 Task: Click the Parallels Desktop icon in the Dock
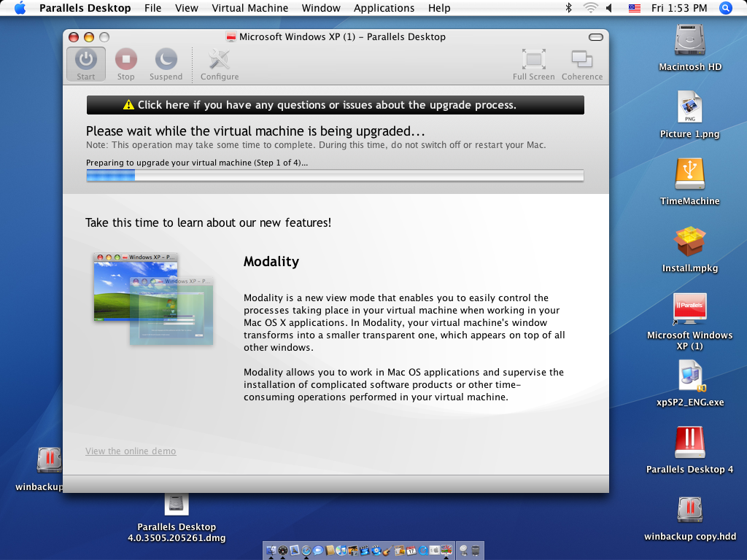pos(446,551)
